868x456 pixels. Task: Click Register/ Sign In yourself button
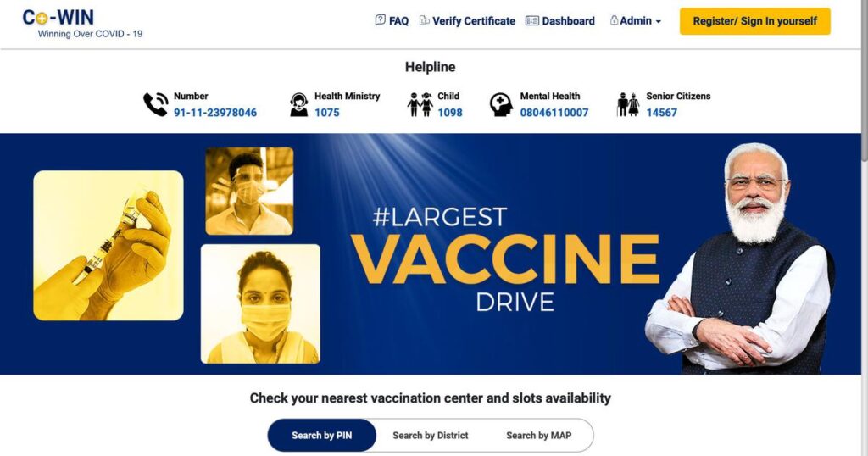(755, 21)
